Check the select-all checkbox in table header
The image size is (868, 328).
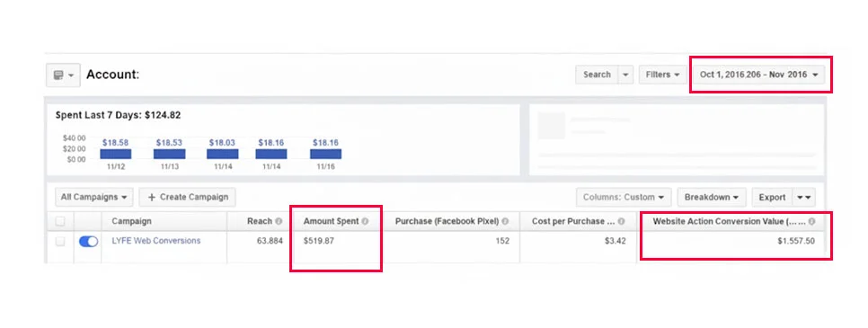[x=60, y=221]
